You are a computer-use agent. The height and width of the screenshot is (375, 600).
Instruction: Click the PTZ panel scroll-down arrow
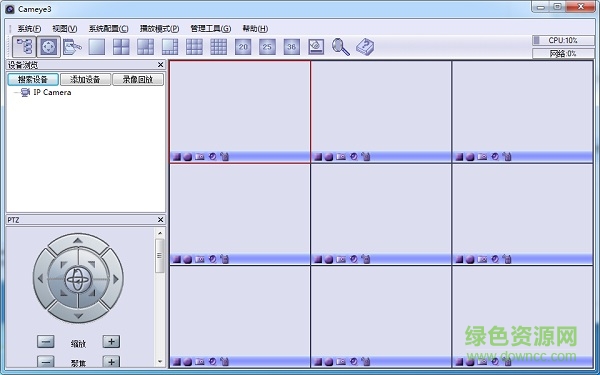pyautogui.click(x=160, y=361)
